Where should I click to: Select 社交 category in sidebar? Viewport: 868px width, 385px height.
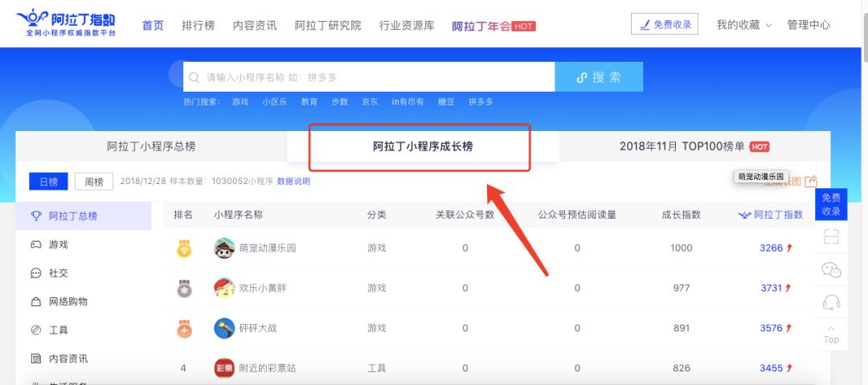pyautogui.click(x=84, y=273)
